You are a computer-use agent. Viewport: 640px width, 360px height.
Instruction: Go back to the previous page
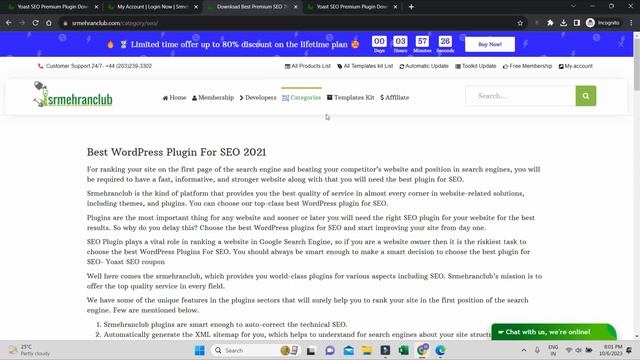pos(9,23)
